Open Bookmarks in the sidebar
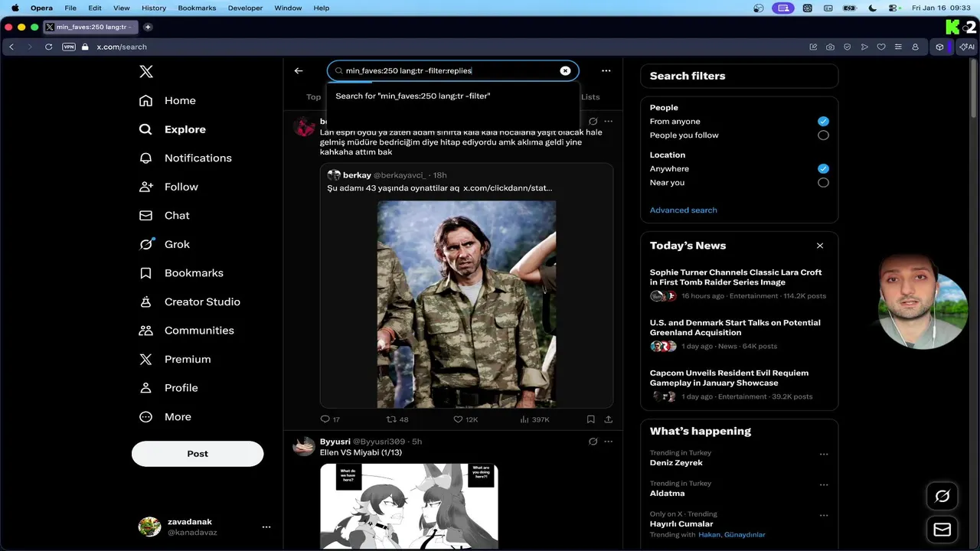 point(181,272)
